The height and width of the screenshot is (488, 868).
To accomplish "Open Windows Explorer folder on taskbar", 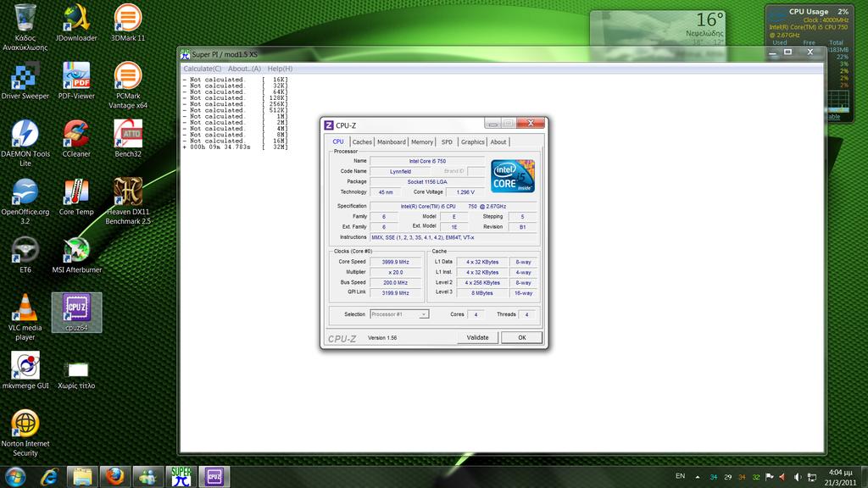I will click(82, 476).
